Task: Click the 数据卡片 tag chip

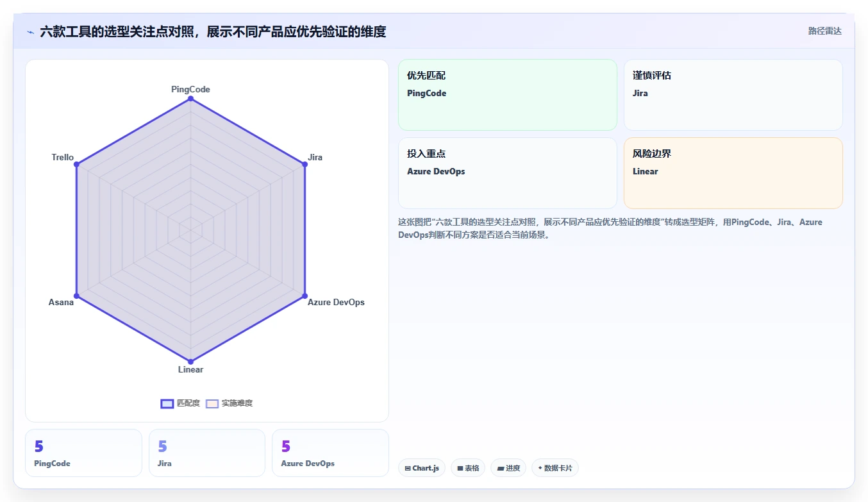Action: [x=555, y=468]
